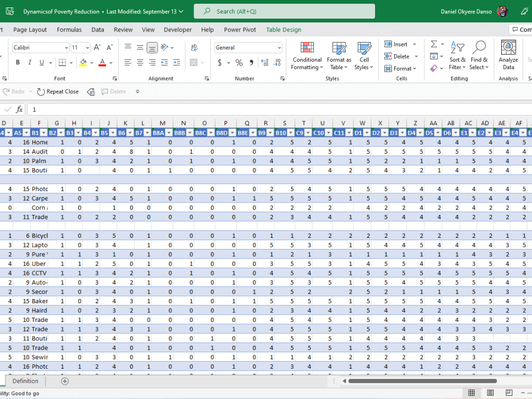Click Analyze Data in the ribbon

(x=508, y=56)
